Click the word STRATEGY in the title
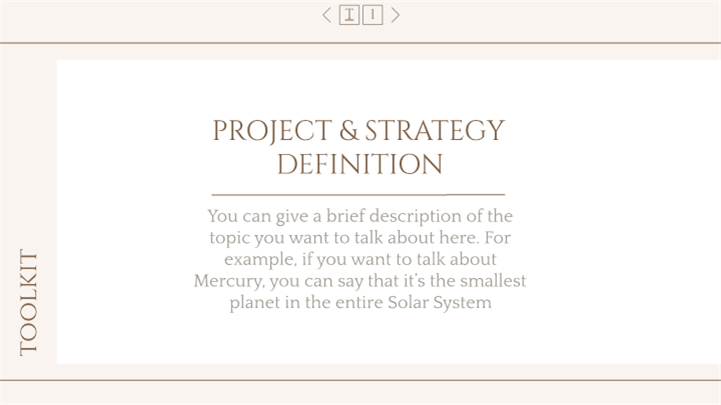This screenshot has width=721, height=405. point(435,131)
